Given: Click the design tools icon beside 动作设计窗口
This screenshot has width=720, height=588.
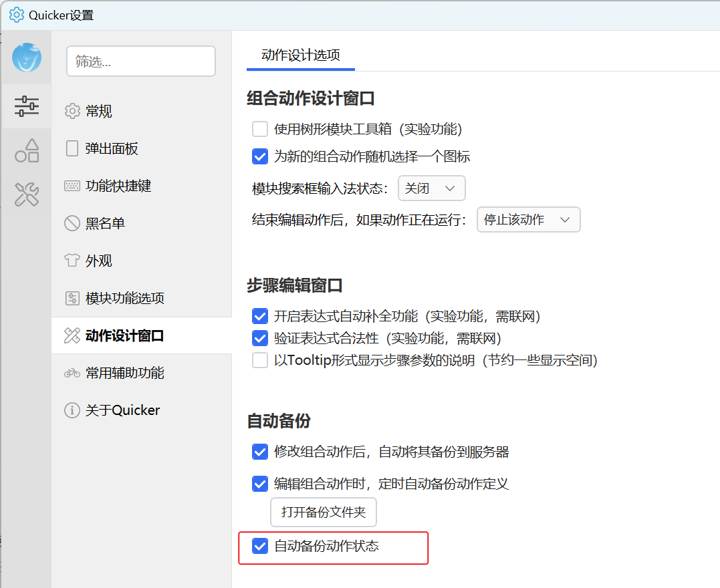Looking at the screenshot, I should point(72,335).
